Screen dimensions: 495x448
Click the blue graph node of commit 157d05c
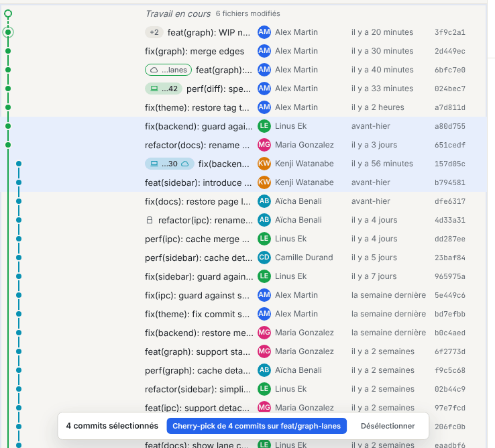tap(19, 164)
